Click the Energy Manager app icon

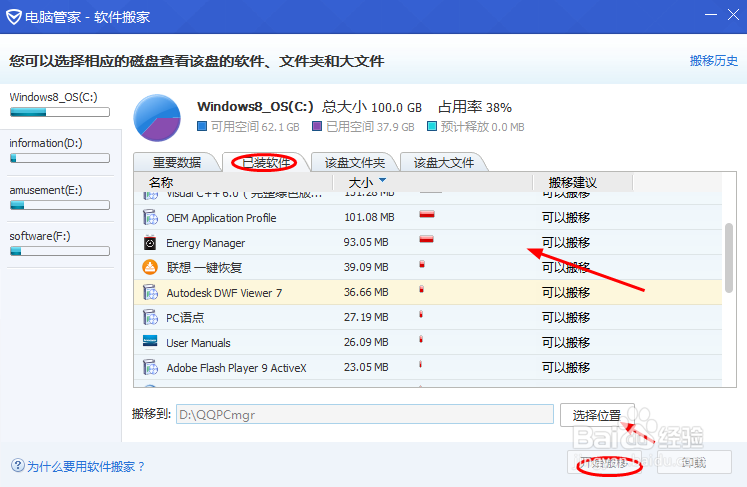(150, 243)
